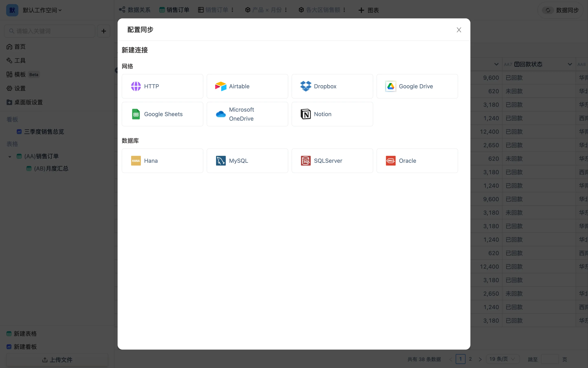Click the 首页 home icon
The image size is (588, 368).
(9, 47)
